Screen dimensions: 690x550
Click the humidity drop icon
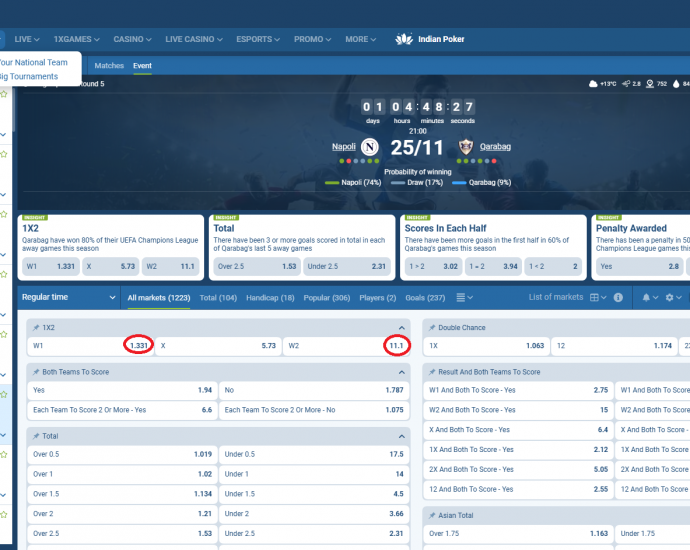click(676, 84)
